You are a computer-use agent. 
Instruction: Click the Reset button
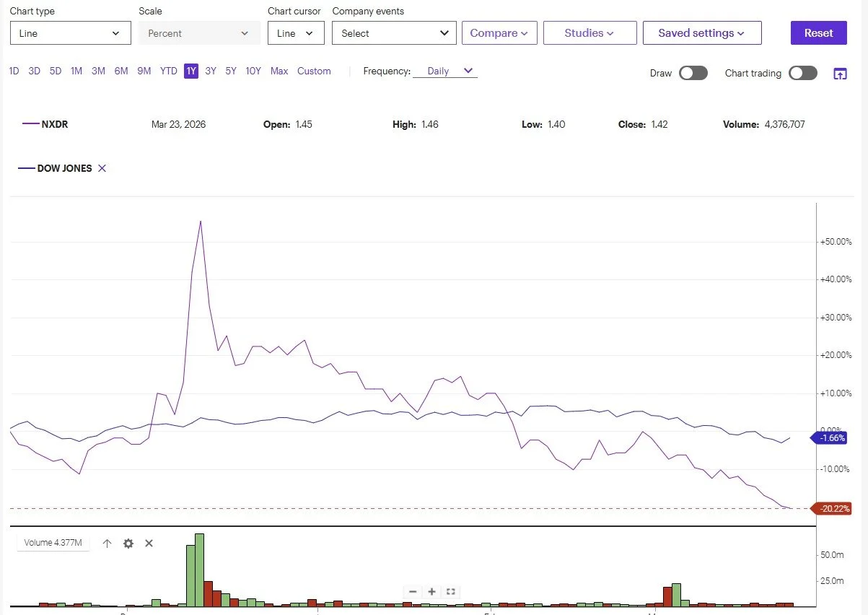coord(818,32)
